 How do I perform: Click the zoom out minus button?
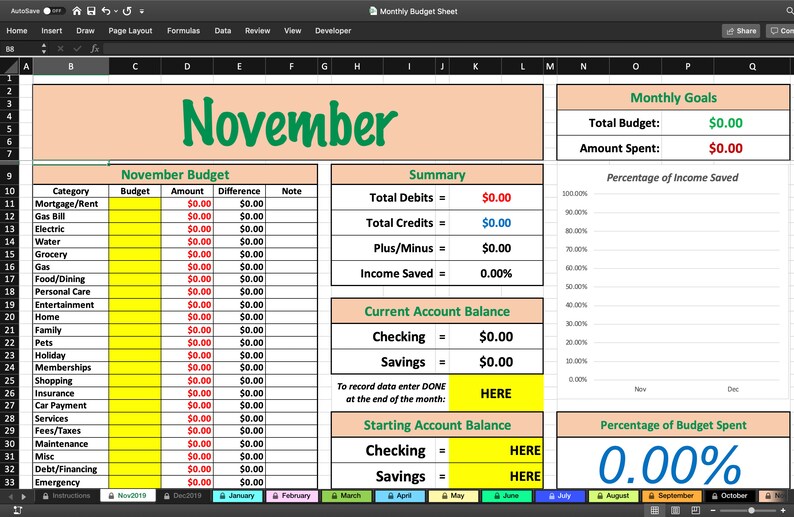(713, 510)
